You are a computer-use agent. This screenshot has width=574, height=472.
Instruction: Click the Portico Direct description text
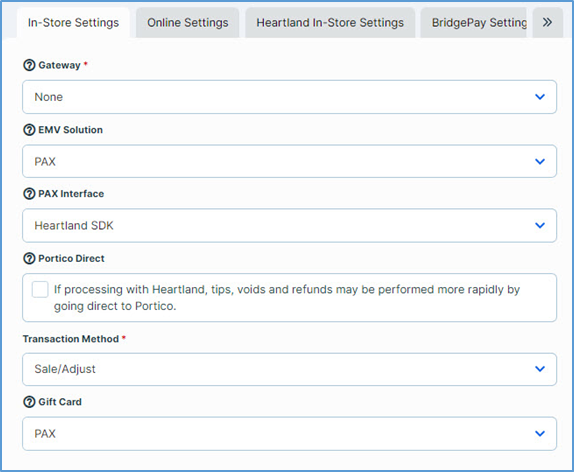(287, 298)
